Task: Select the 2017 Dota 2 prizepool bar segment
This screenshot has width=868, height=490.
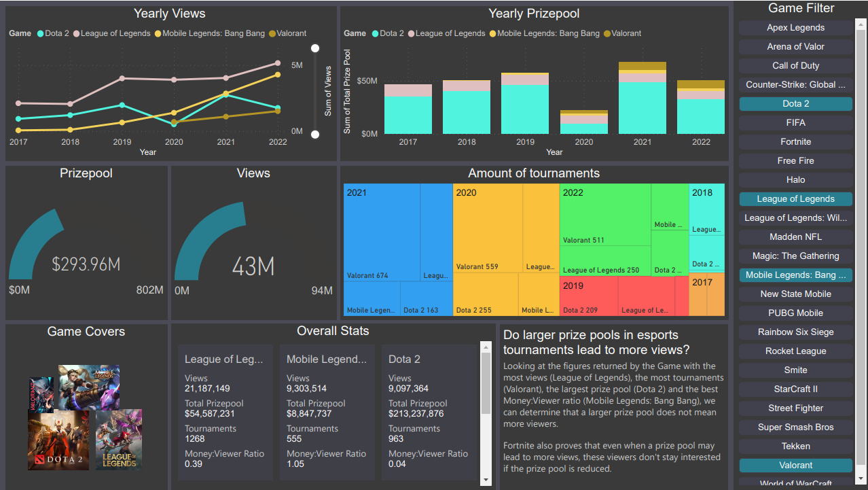Action: tap(408, 115)
